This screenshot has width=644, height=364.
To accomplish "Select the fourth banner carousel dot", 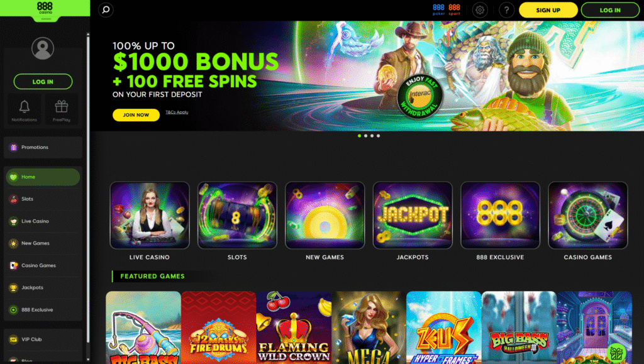I will 378,136.
